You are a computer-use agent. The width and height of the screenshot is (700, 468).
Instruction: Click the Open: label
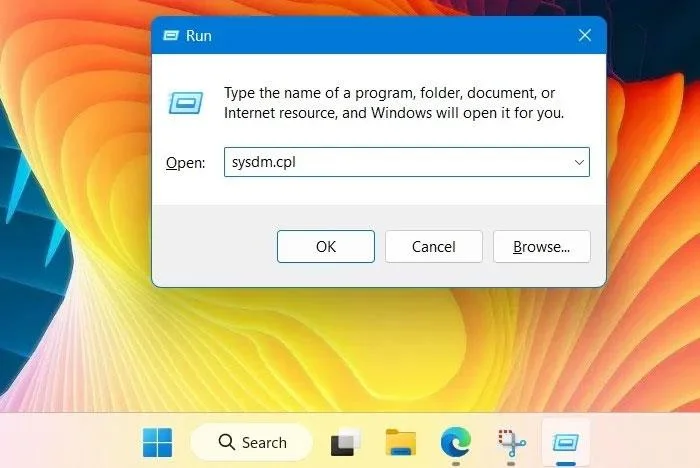click(185, 163)
